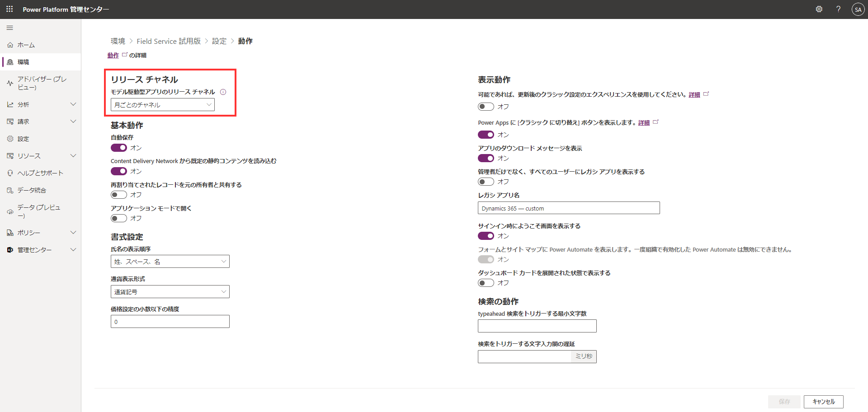Open the 氏名の表示順序 dropdown
868x412 pixels.
[x=170, y=262]
